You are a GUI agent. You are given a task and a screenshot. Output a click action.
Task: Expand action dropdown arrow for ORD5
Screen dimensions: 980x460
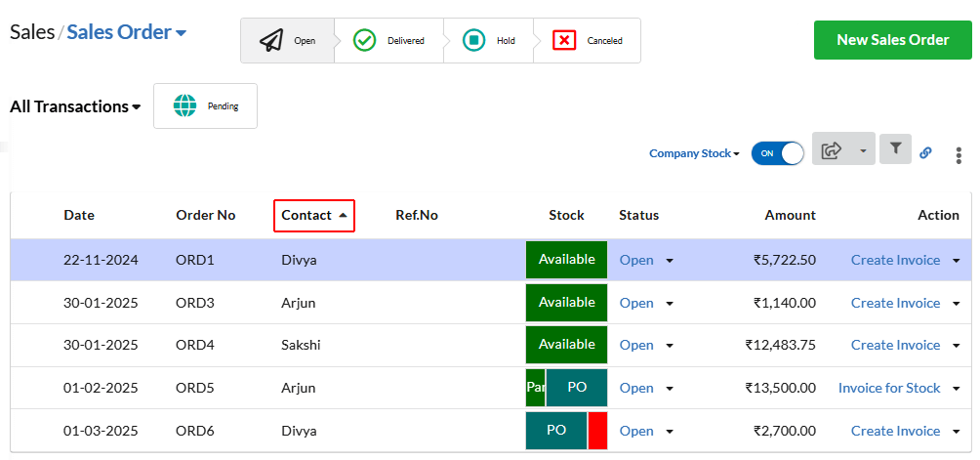(956, 389)
